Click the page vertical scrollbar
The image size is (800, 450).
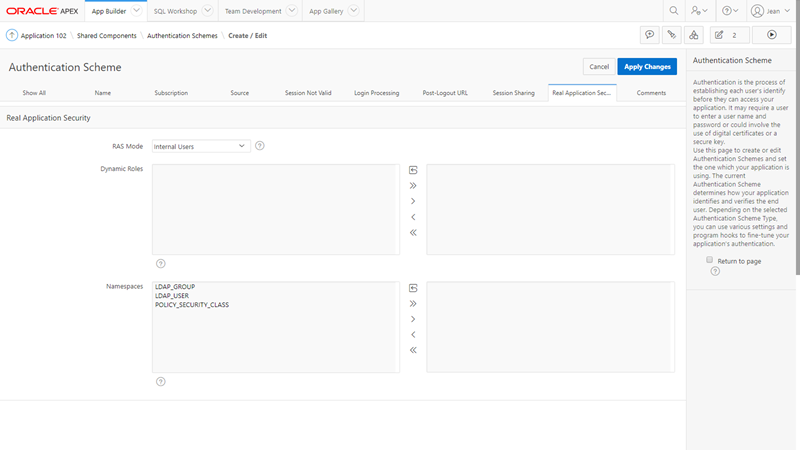(x=797, y=138)
